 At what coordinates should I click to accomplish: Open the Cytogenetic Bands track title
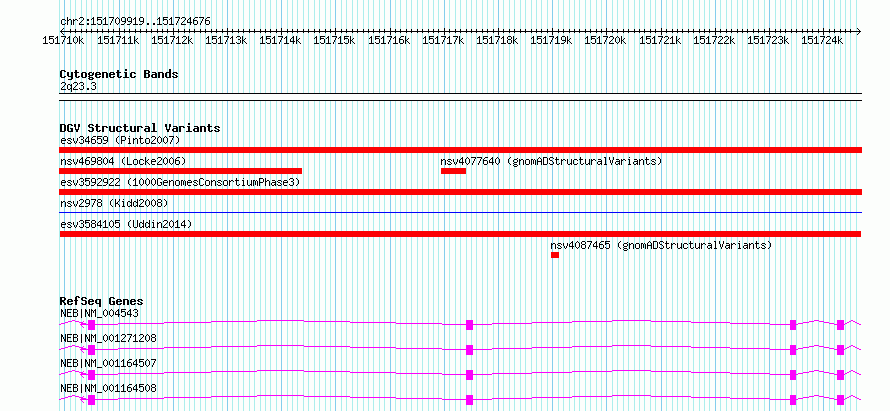pyautogui.click(x=119, y=74)
